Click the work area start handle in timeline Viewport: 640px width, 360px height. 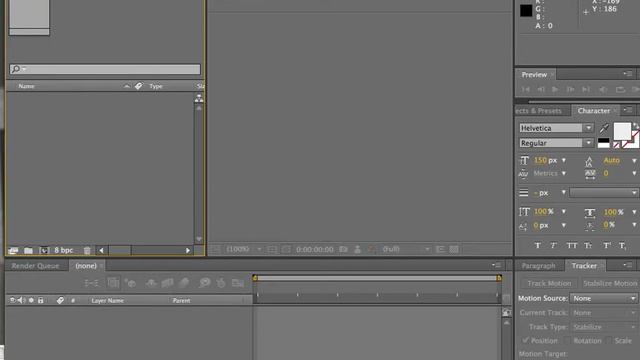point(255,278)
